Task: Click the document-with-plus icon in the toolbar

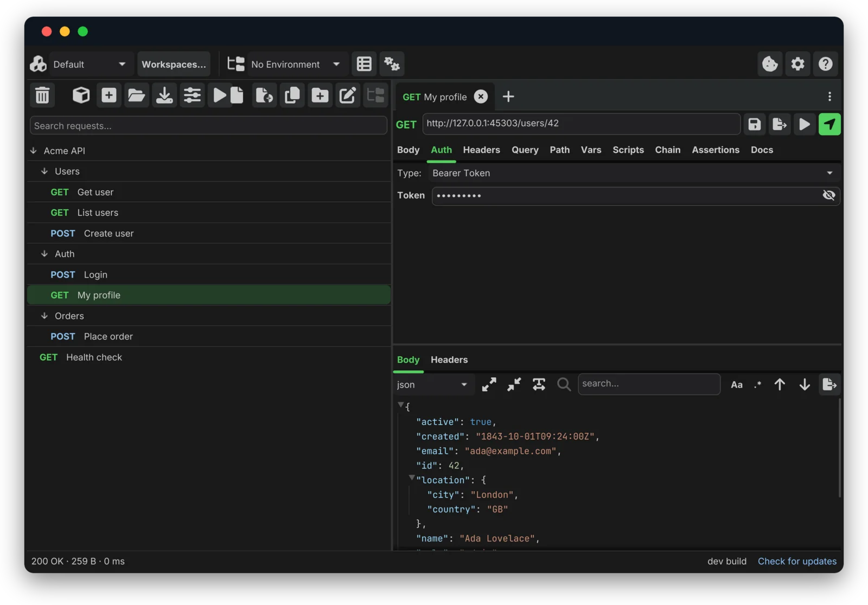Action: pos(265,95)
